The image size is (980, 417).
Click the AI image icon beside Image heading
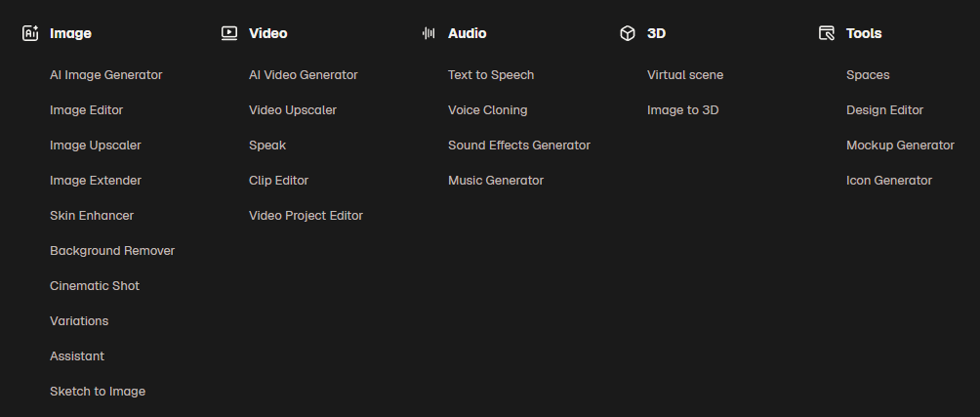30,33
